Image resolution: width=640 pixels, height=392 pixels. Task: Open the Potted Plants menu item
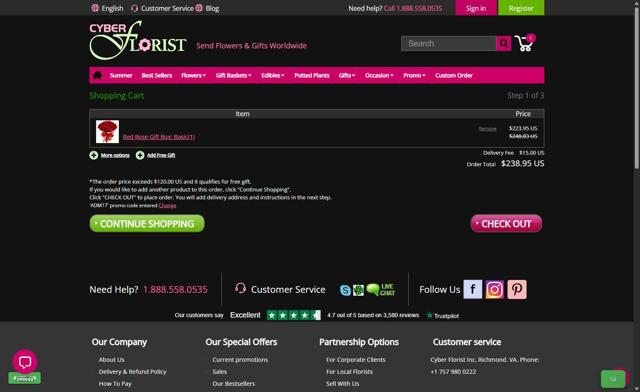coord(312,76)
